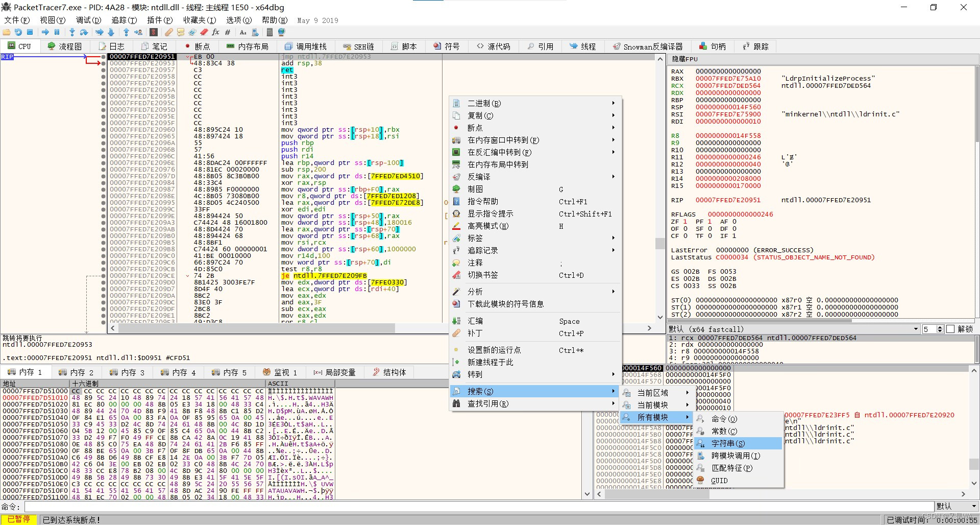Click the Bookmarks red toolbar icon
The width and height of the screenshot is (980, 525).
(204, 32)
